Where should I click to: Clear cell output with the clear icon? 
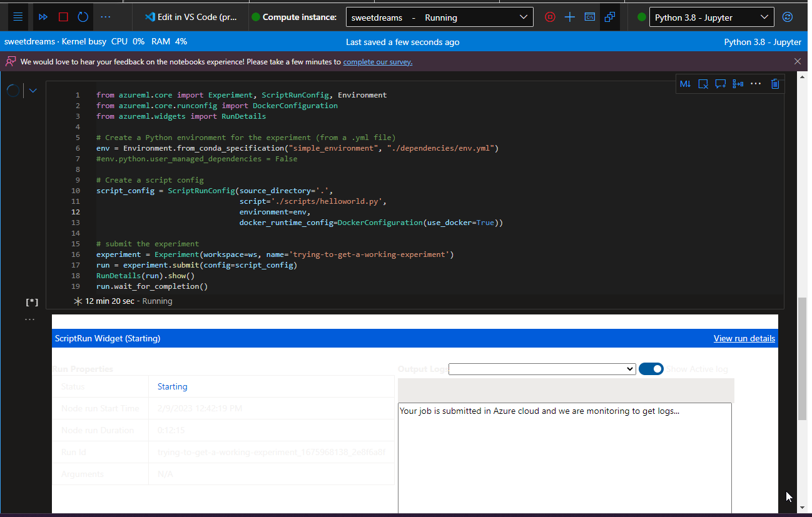[x=703, y=83]
